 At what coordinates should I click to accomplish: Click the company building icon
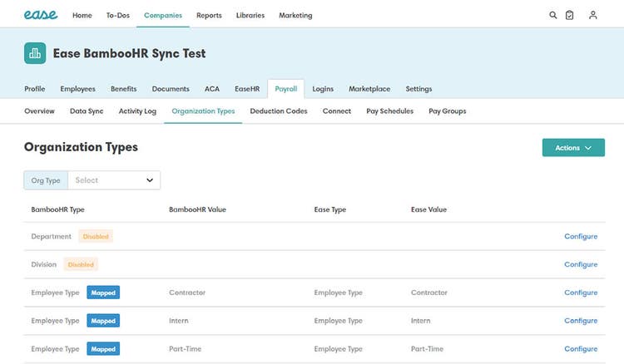(x=35, y=53)
